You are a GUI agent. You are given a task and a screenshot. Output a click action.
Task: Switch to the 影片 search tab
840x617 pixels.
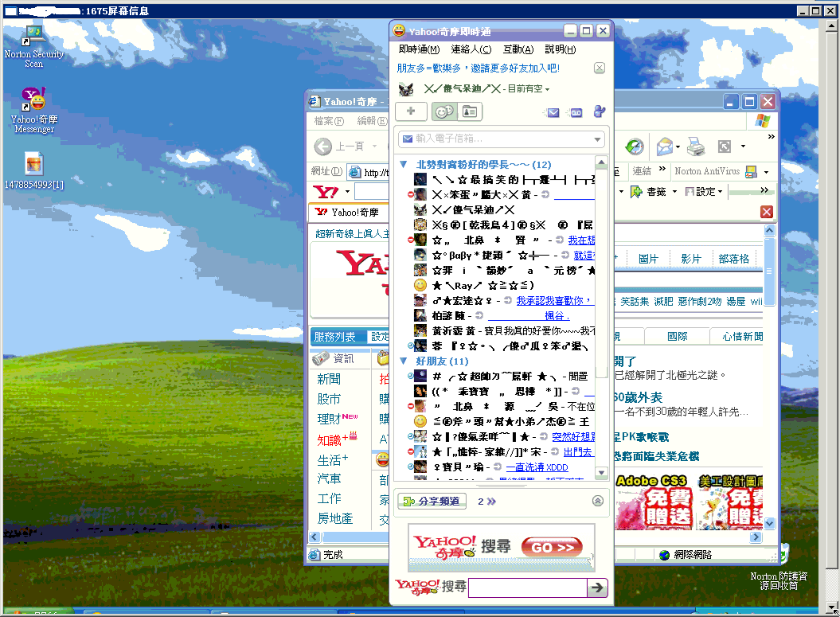691,260
